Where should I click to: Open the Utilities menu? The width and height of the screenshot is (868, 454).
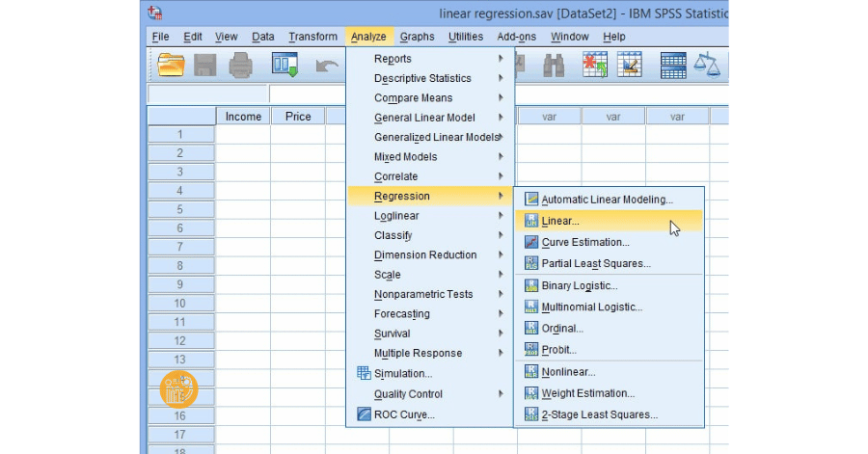pos(466,37)
